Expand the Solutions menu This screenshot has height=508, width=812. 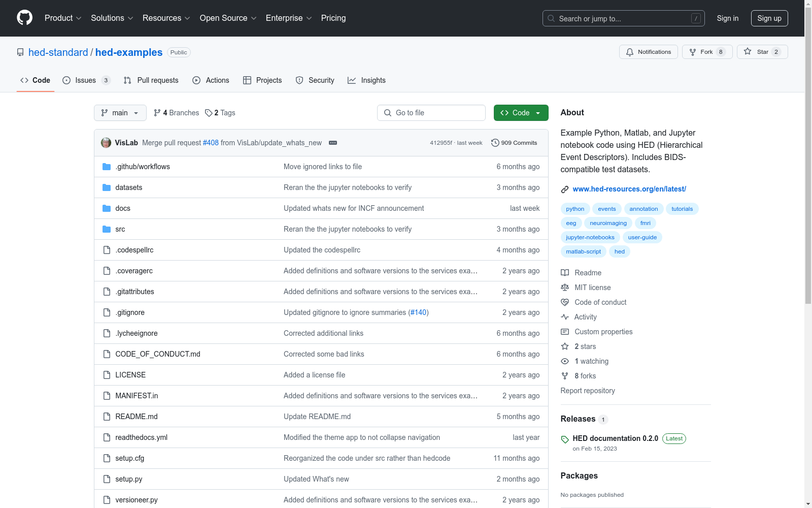click(112, 18)
